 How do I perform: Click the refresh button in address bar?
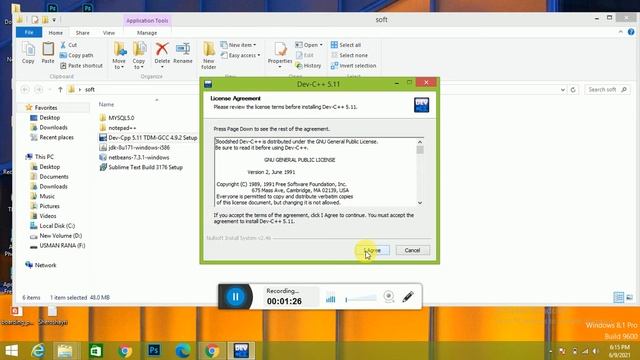(x=573, y=89)
